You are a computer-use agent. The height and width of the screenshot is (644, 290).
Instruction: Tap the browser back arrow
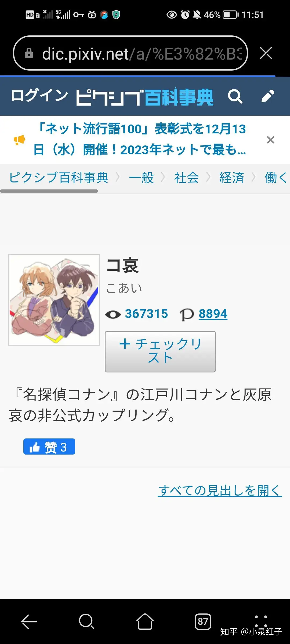pyautogui.click(x=29, y=621)
